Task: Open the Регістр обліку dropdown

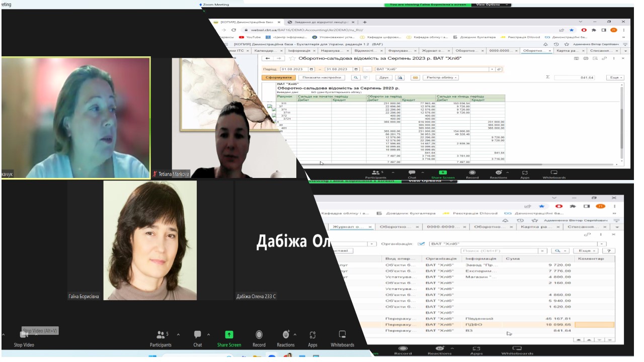Action: 441,77
